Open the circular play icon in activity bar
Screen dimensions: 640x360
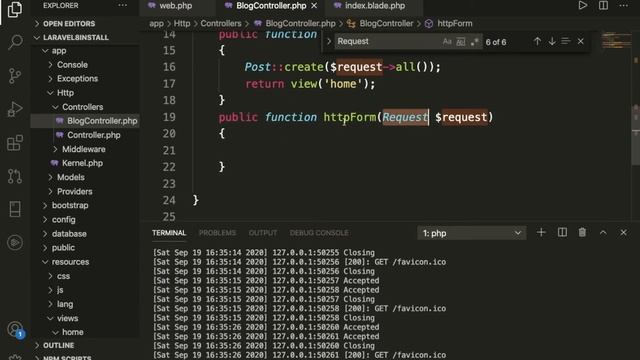click(x=15, y=242)
